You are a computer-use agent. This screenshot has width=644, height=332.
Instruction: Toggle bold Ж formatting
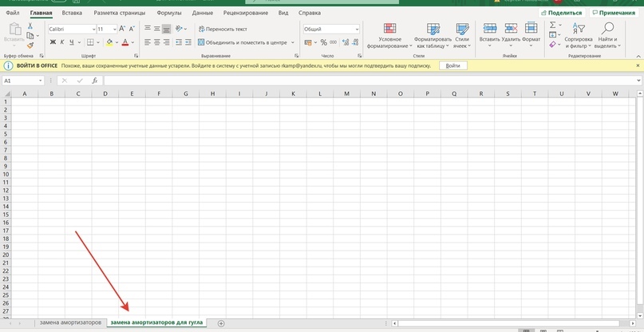click(53, 42)
